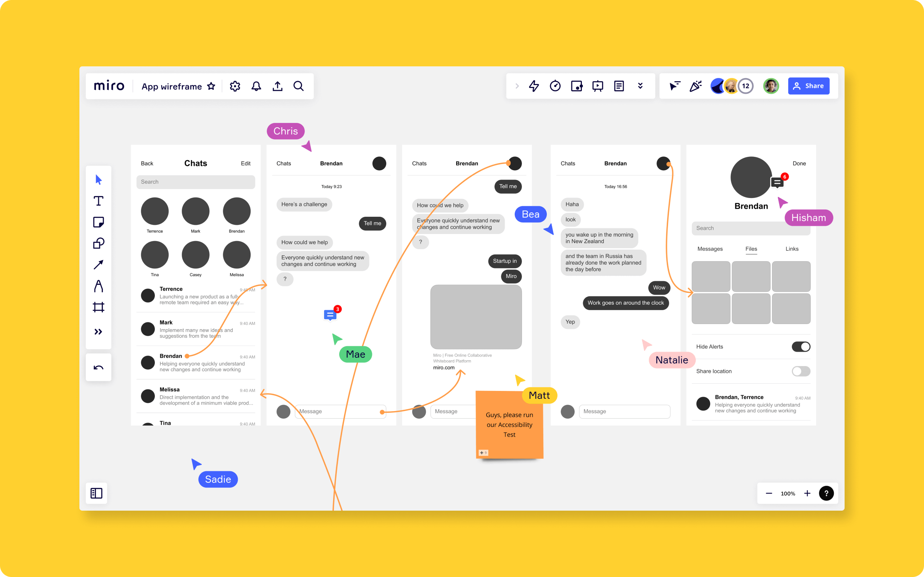Select the pen/draw tool in sidebar
The image size is (924, 577).
(x=99, y=285)
